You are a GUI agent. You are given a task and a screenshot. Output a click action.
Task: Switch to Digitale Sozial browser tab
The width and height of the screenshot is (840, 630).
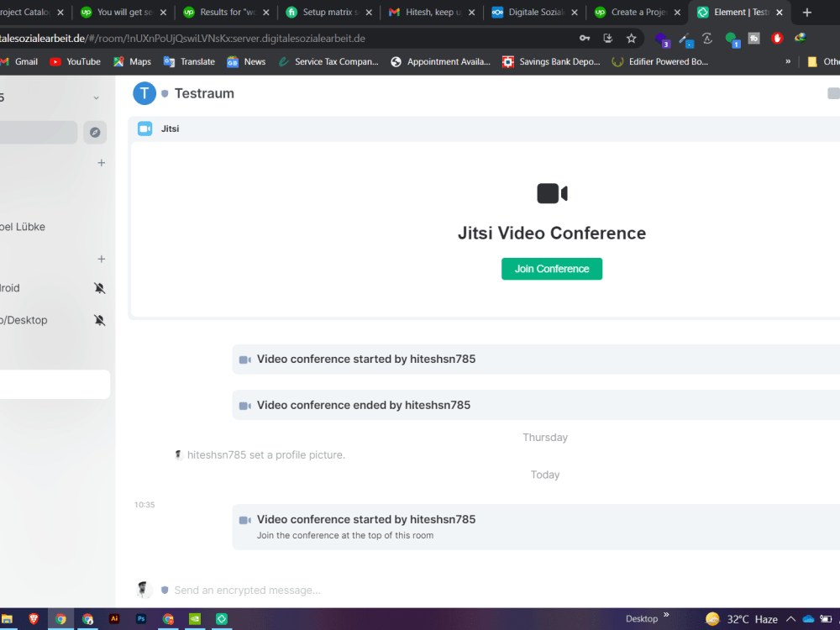[534, 12]
